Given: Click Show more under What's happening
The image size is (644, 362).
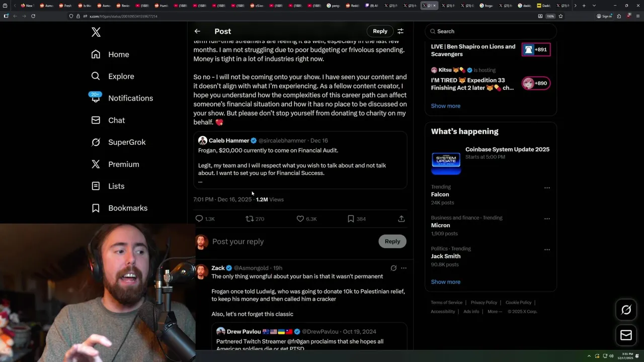Looking at the screenshot, I should pos(445,282).
